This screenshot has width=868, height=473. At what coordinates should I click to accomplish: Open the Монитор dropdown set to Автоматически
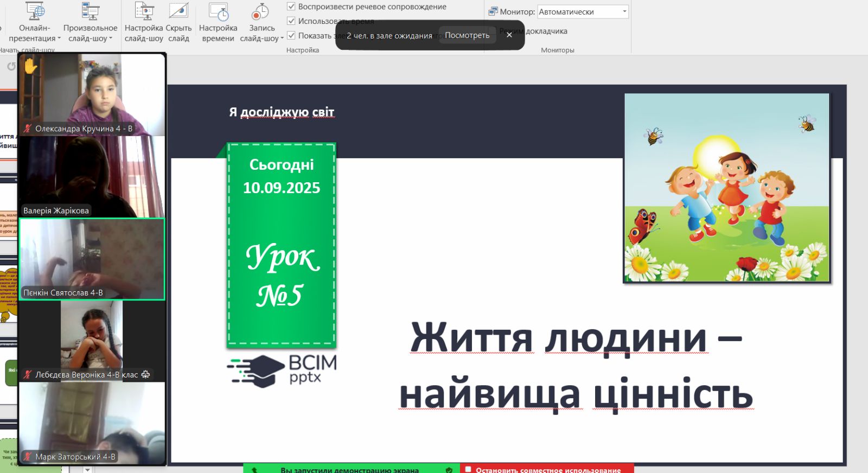click(x=583, y=11)
